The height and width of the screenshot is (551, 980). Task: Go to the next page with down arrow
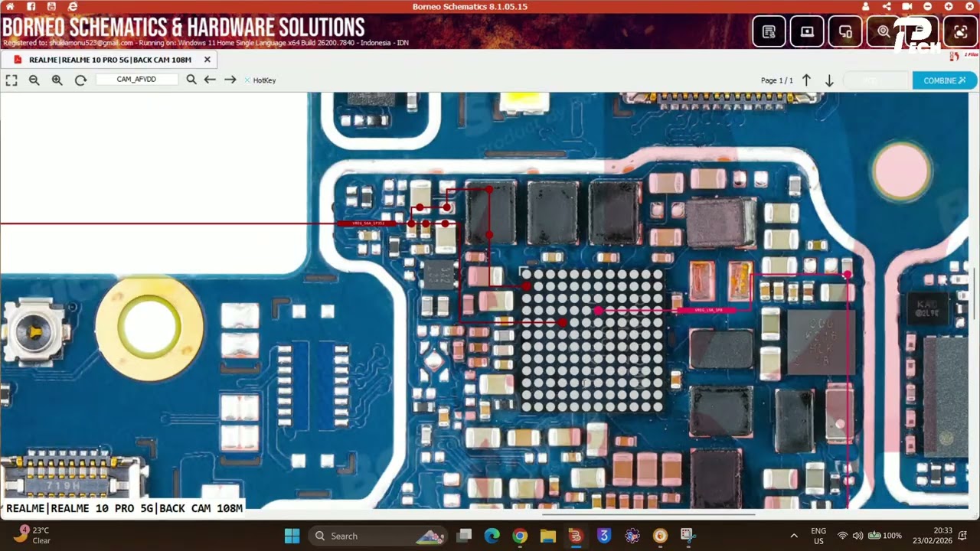[829, 80]
